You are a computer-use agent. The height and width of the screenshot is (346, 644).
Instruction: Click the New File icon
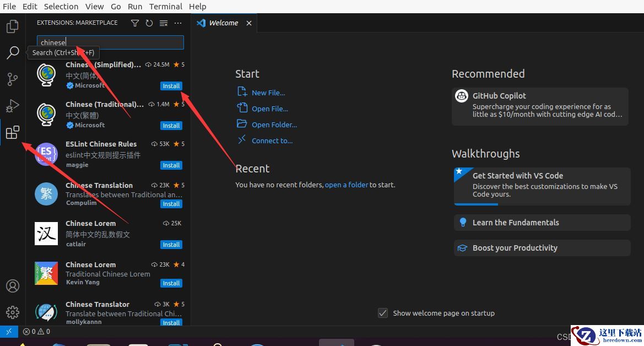242,91
